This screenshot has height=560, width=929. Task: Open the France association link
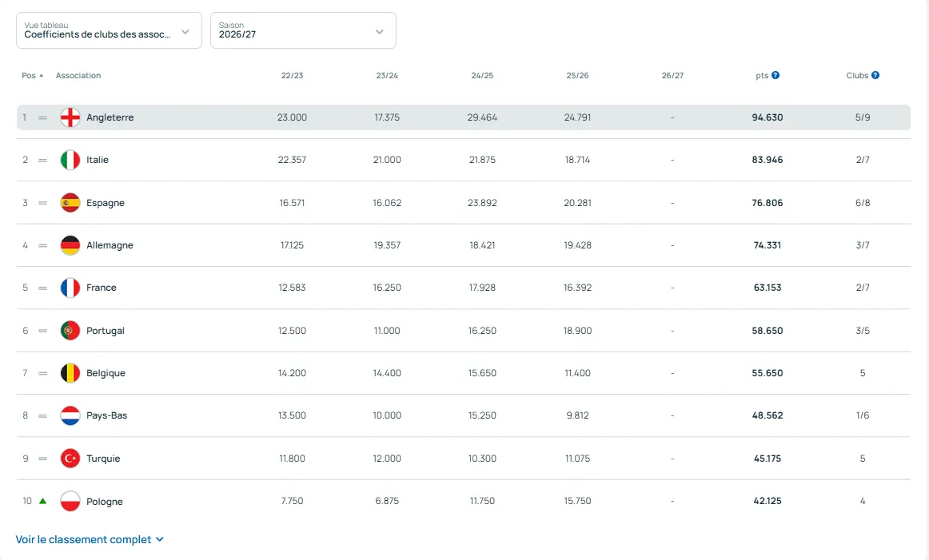tap(102, 288)
